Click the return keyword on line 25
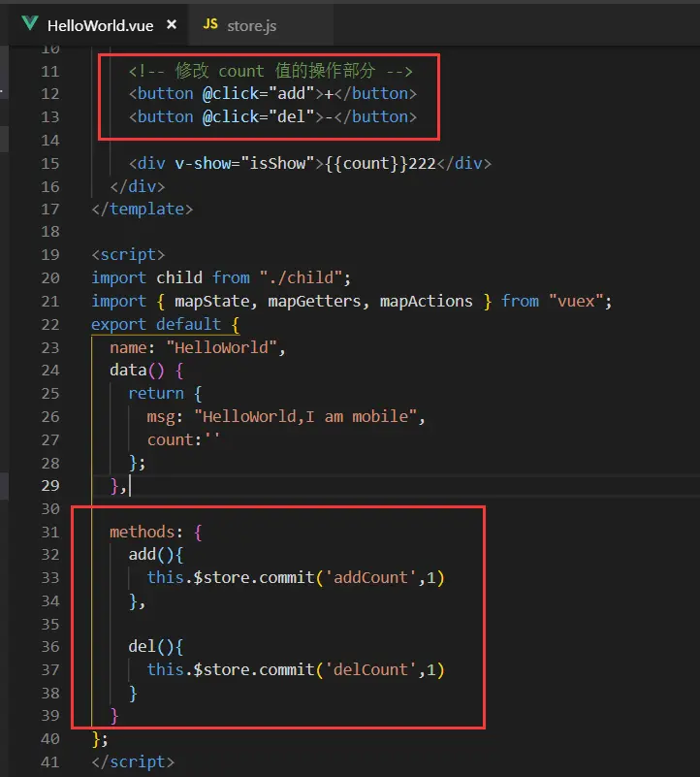This screenshot has height=777, width=700. click(155, 393)
